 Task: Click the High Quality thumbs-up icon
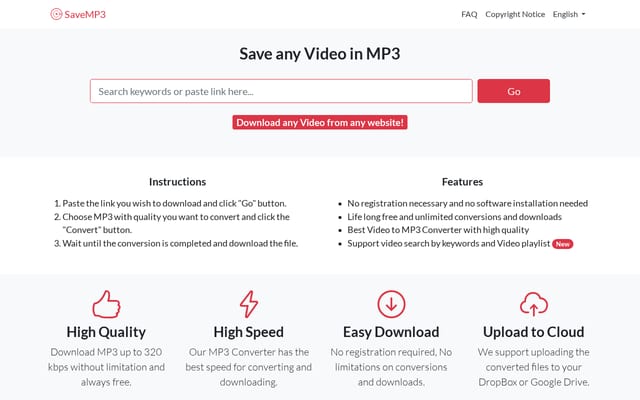point(106,304)
